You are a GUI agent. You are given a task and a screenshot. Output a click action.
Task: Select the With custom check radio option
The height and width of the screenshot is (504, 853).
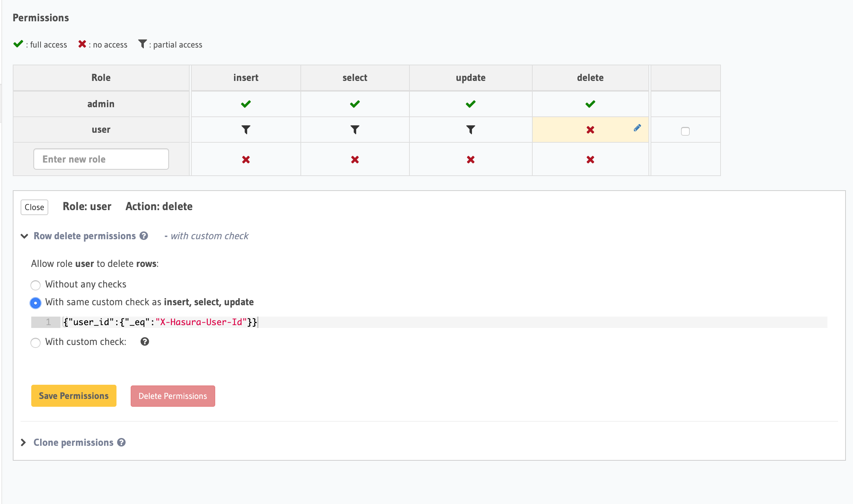pos(36,343)
